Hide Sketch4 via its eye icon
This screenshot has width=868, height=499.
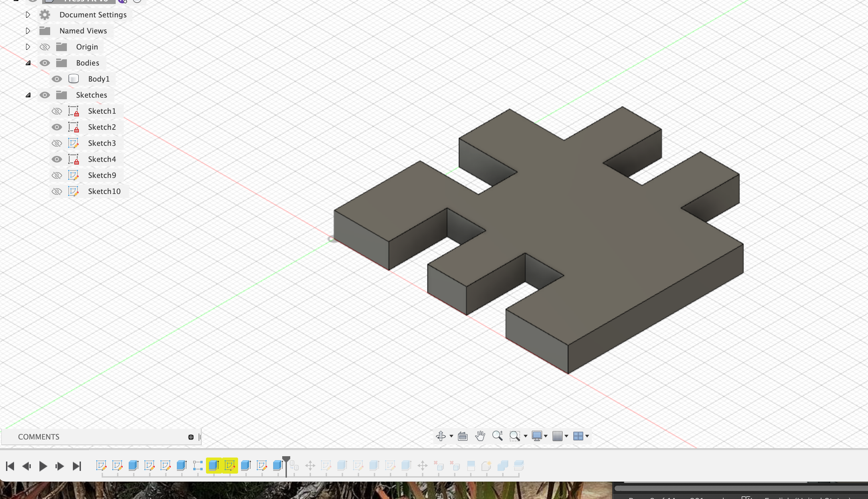[x=57, y=159]
